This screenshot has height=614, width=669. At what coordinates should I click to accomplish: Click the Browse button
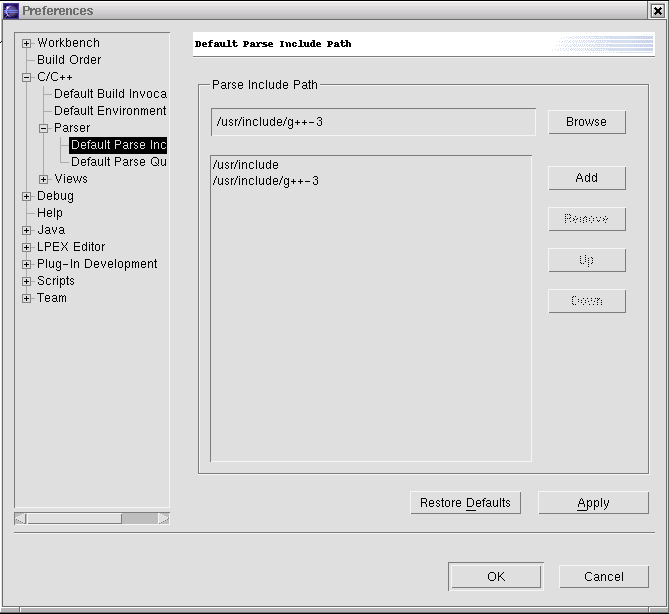(x=586, y=122)
